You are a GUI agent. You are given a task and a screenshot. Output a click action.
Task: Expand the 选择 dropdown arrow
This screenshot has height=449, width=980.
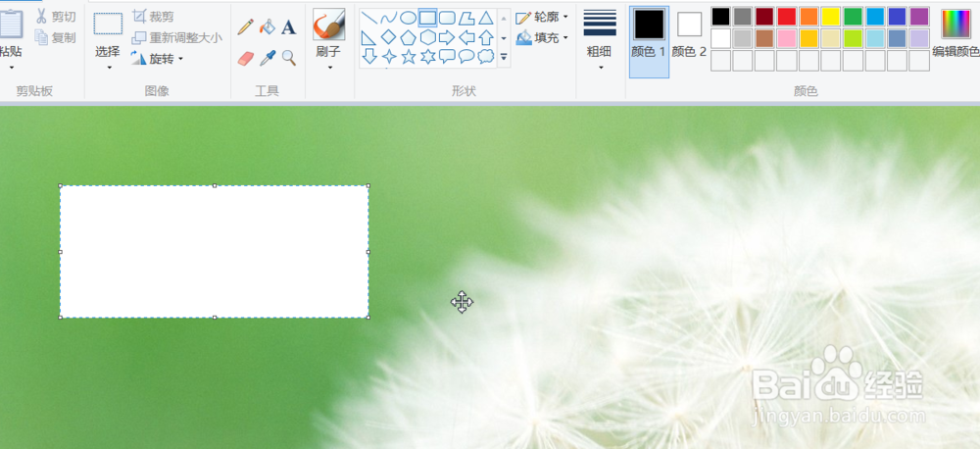(x=109, y=67)
